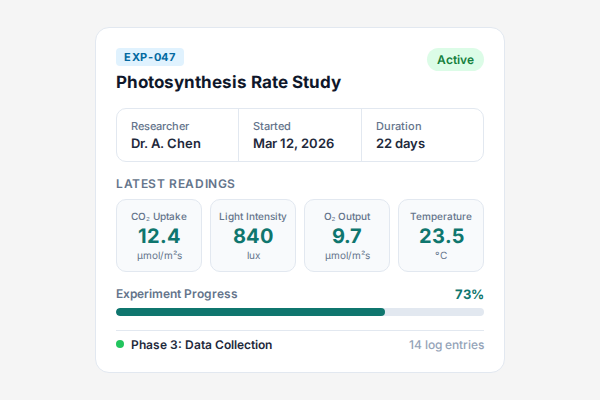
Task: Open the Temperature reading tile
Action: [441, 236]
